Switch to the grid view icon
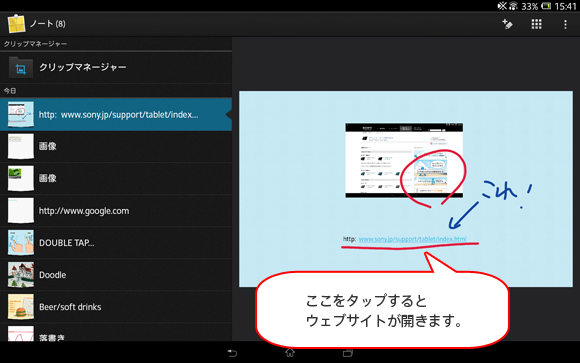 pyautogui.click(x=536, y=24)
